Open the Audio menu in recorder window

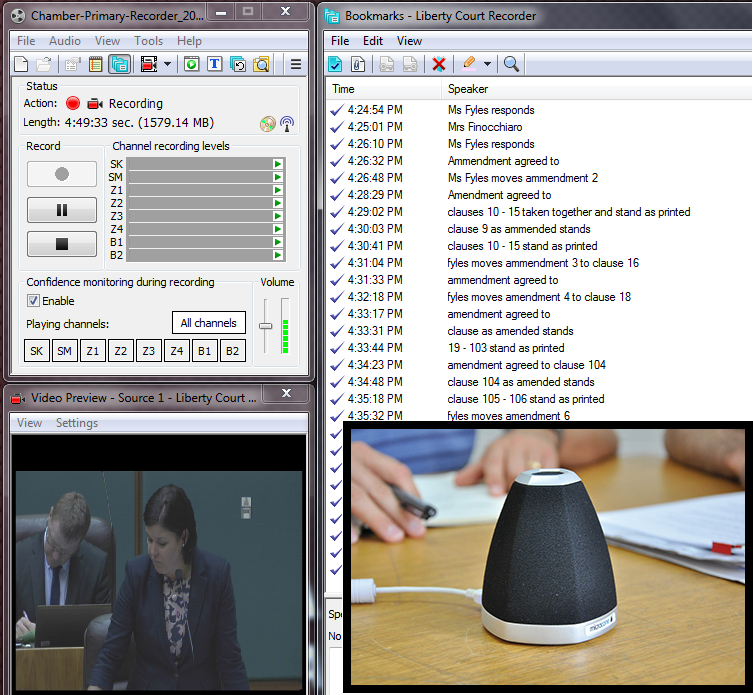(x=65, y=41)
